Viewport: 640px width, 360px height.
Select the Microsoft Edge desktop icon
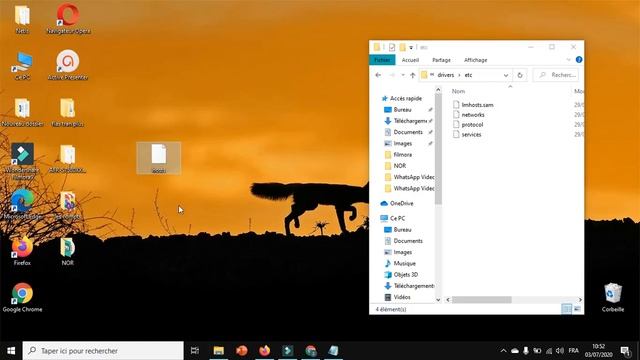click(22, 204)
